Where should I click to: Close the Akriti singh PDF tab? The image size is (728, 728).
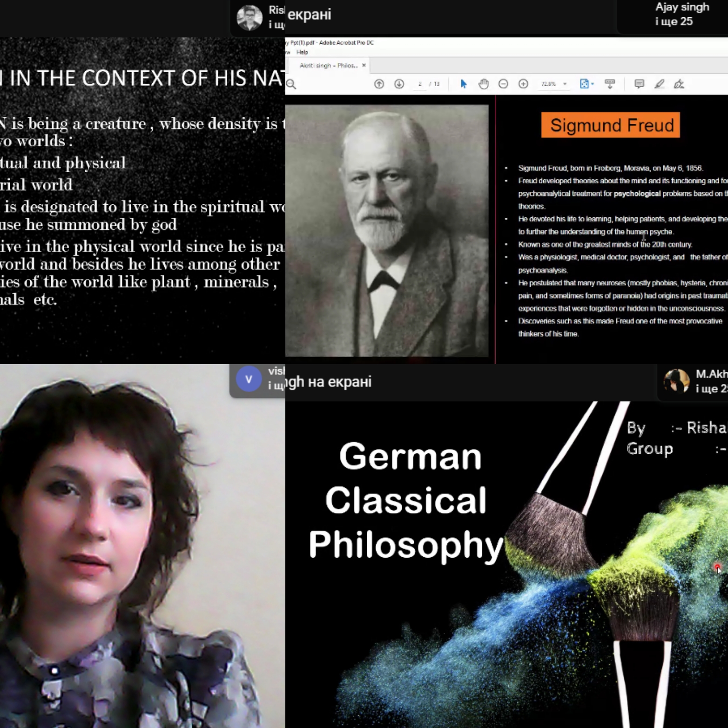tap(364, 66)
